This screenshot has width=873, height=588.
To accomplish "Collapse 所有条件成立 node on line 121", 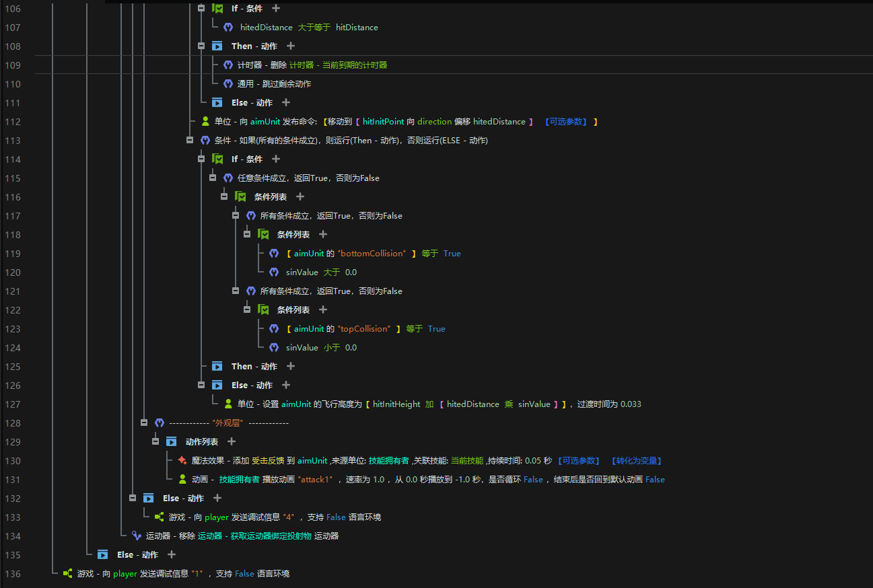I will click(236, 291).
